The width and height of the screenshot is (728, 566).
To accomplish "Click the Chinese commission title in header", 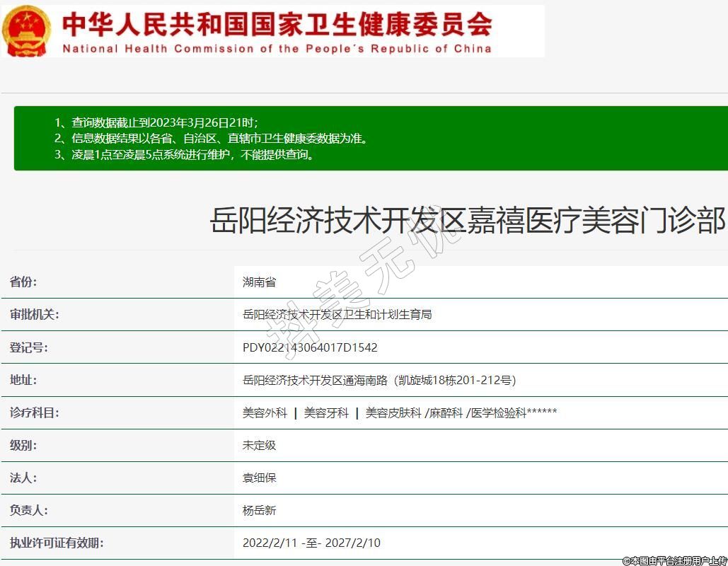I will (277, 24).
